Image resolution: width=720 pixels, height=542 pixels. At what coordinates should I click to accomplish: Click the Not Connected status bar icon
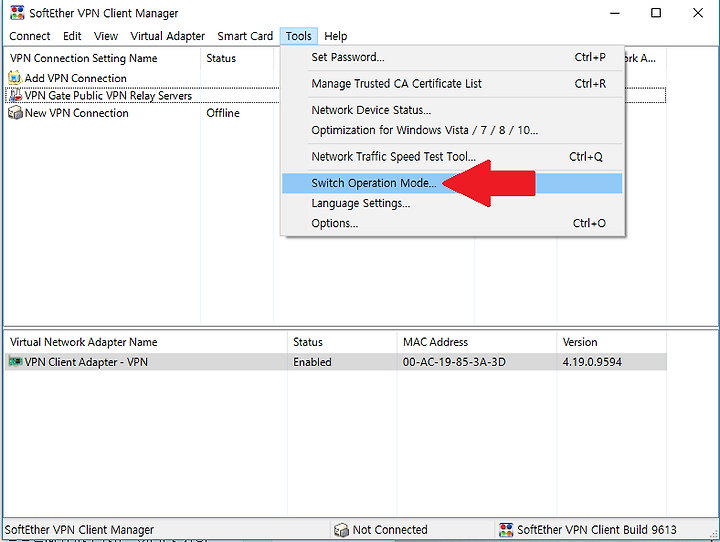341,530
